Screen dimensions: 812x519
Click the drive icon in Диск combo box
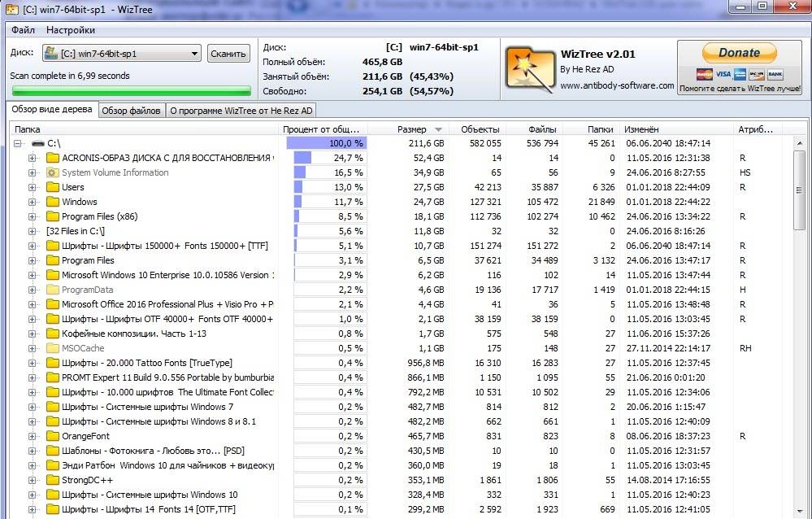click(50, 53)
